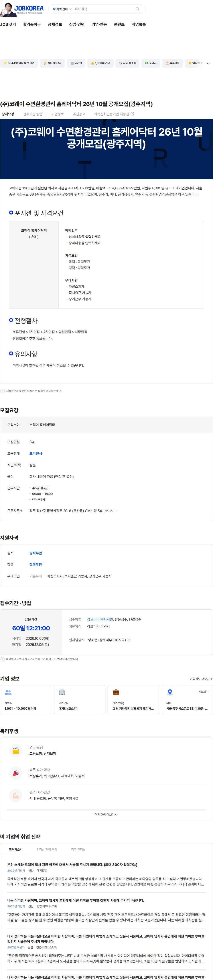Select the 합격자소서 tab
Image resolution: width=213 pixels, height=980 pixels.
(x=16, y=850)
